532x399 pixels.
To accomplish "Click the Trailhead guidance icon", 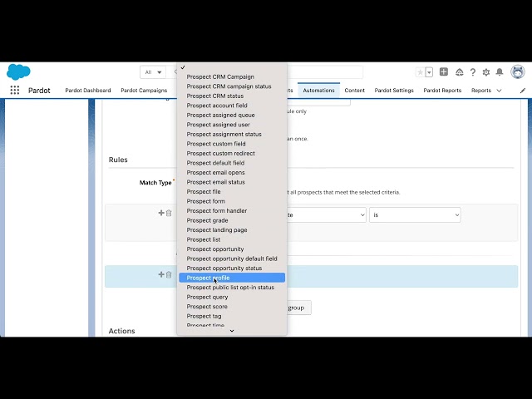I will [x=460, y=72].
